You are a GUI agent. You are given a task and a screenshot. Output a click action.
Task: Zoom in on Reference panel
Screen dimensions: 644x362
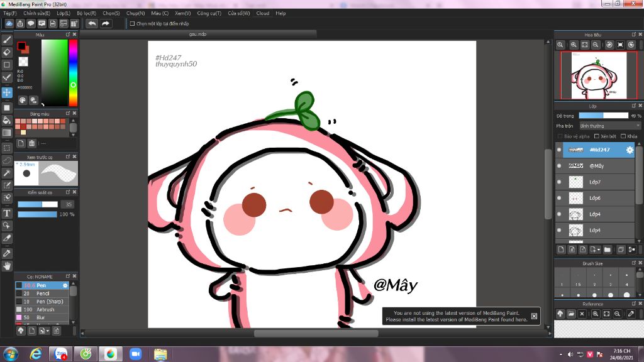coord(596,314)
